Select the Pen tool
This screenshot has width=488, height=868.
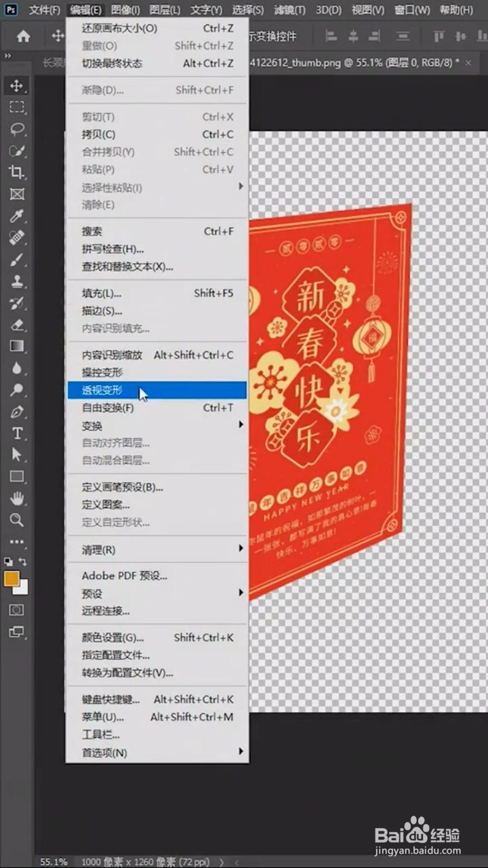click(x=17, y=412)
